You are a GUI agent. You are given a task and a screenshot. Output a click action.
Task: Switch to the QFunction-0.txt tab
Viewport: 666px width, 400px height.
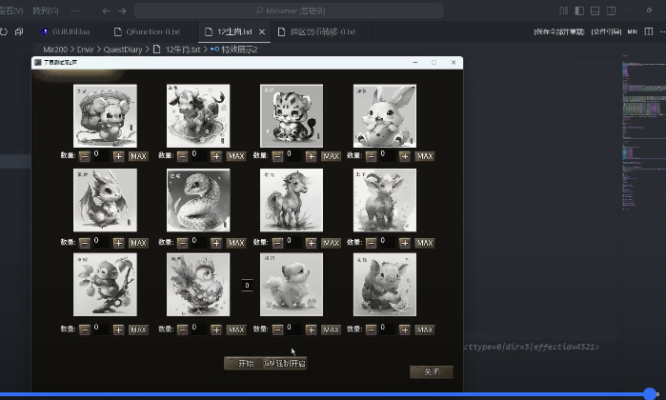(x=153, y=32)
